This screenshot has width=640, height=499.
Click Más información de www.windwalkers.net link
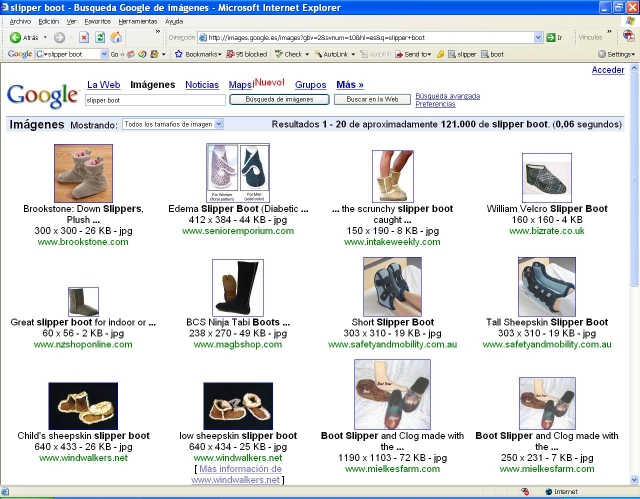point(238,474)
